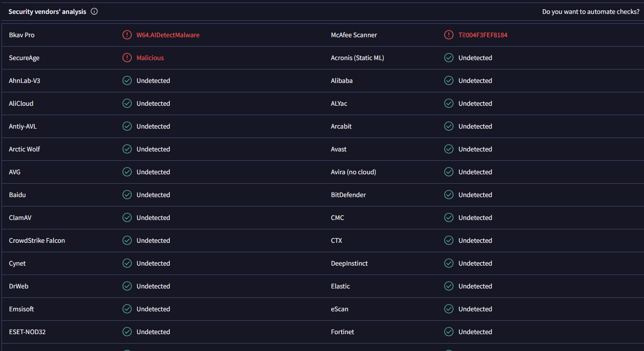Select the checkmark icon in the DrWeb row
The width and height of the screenshot is (644, 351).
click(127, 286)
